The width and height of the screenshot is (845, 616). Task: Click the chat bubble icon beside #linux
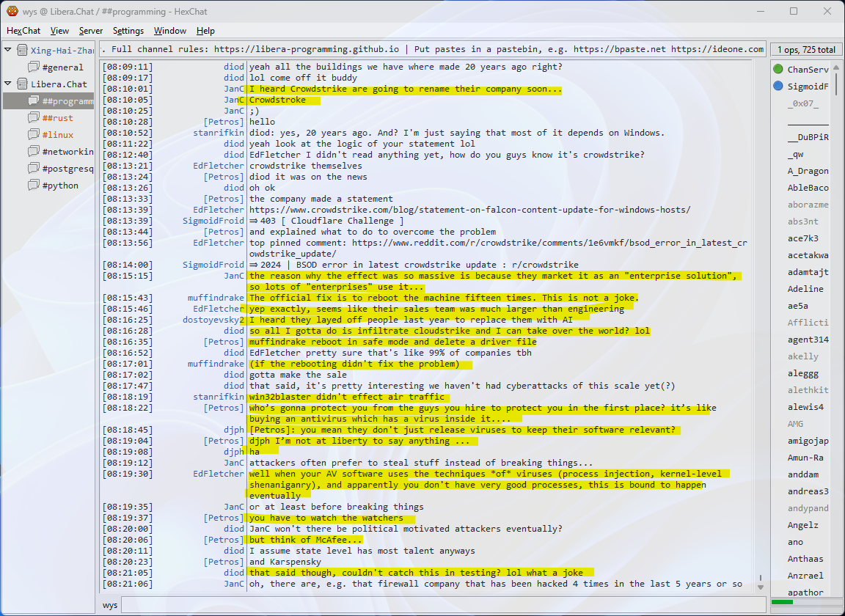click(34, 135)
